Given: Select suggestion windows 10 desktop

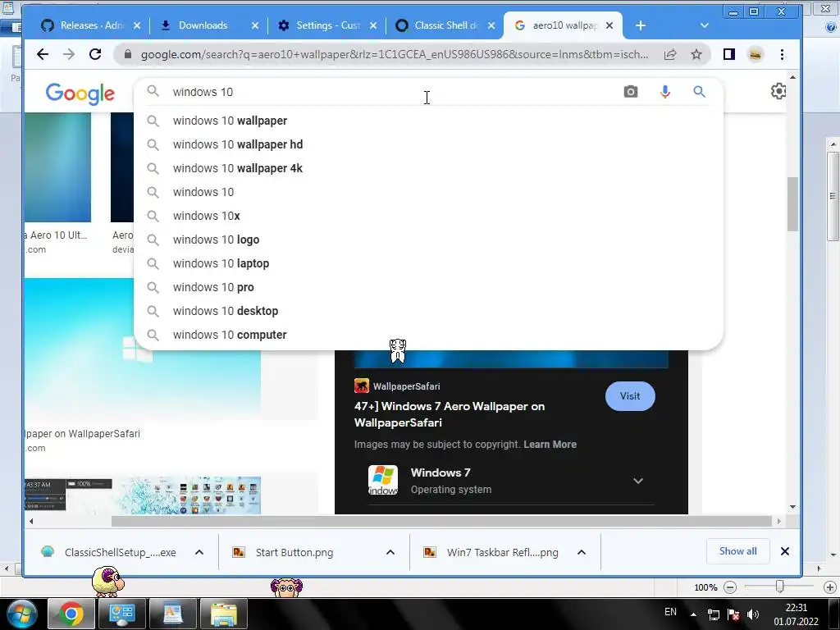Looking at the screenshot, I should tap(428, 311).
